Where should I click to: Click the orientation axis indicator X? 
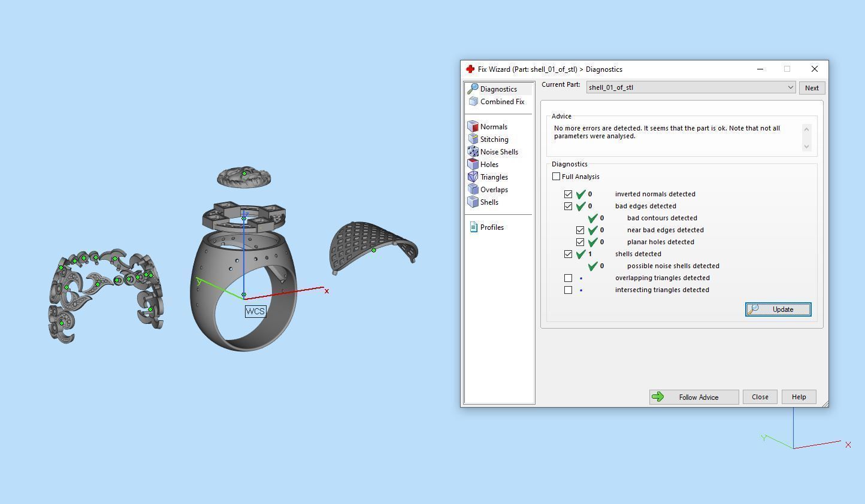(848, 445)
